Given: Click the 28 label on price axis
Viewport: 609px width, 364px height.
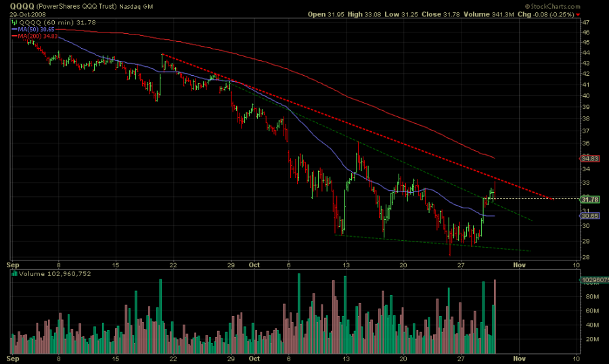Looking at the screenshot, I should pos(586,257).
